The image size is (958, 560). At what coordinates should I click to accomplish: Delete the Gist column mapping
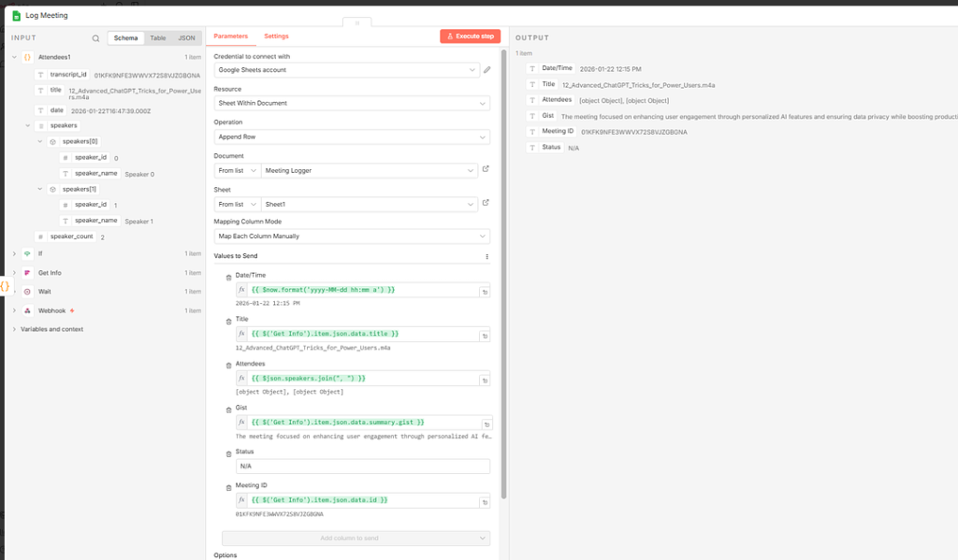pyautogui.click(x=228, y=409)
